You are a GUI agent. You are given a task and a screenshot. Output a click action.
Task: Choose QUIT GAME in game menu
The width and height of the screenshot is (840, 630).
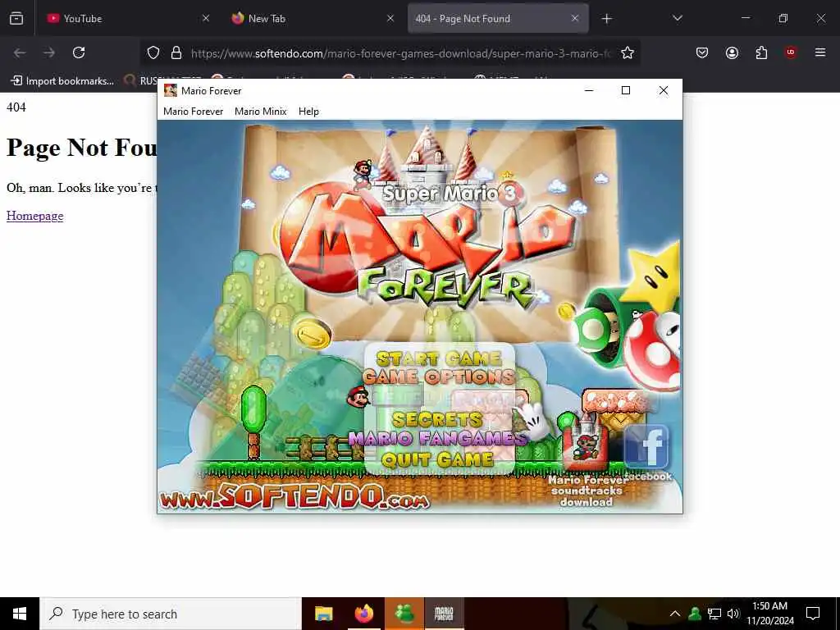pos(437,459)
